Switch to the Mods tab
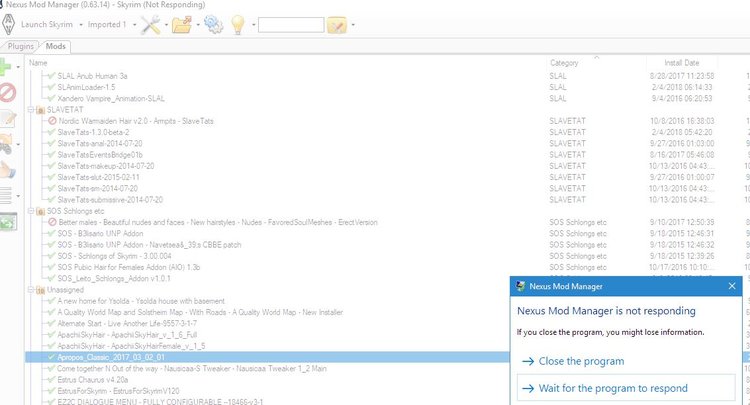 [x=55, y=46]
